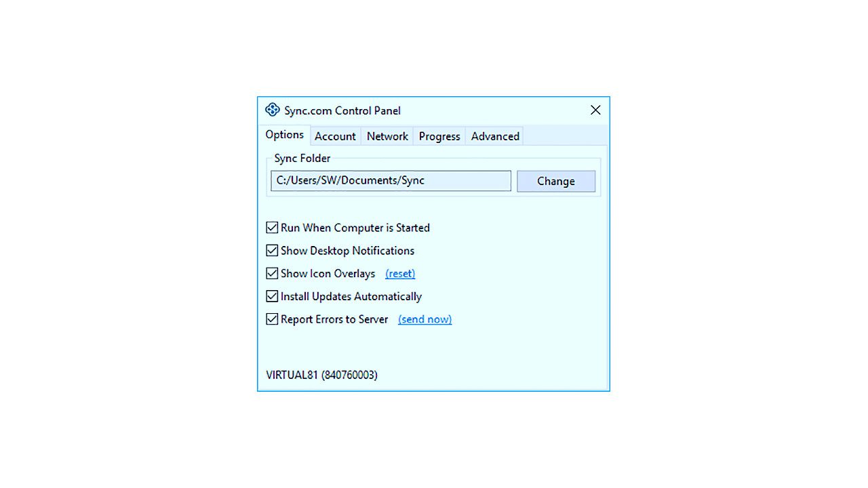
Task: Click the VIRTUAL81 device name text
Action: click(292, 375)
